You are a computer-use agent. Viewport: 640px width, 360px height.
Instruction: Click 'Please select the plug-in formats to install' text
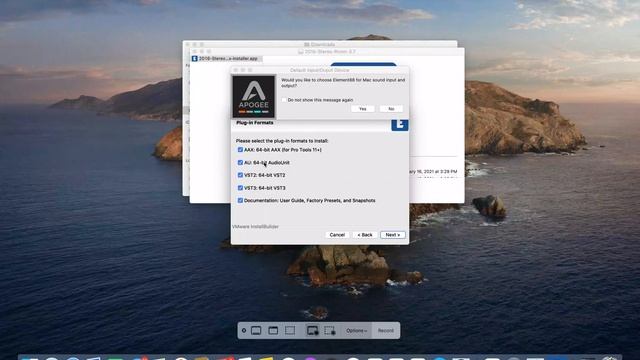pos(282,141)
